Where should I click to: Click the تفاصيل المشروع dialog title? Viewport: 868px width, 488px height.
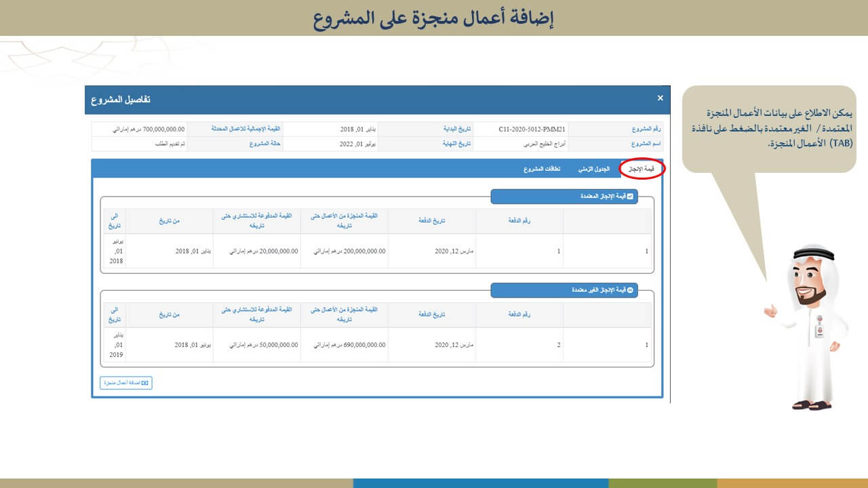pos(121,100)
